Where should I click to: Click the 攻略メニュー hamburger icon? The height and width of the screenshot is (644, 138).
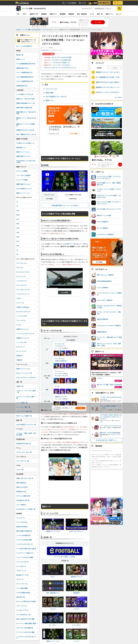tap(17, 35)
